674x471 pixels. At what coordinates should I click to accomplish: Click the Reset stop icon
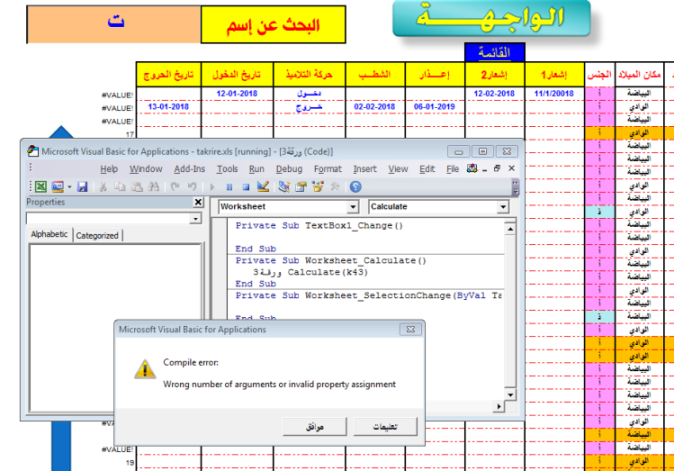pos(246,187)
